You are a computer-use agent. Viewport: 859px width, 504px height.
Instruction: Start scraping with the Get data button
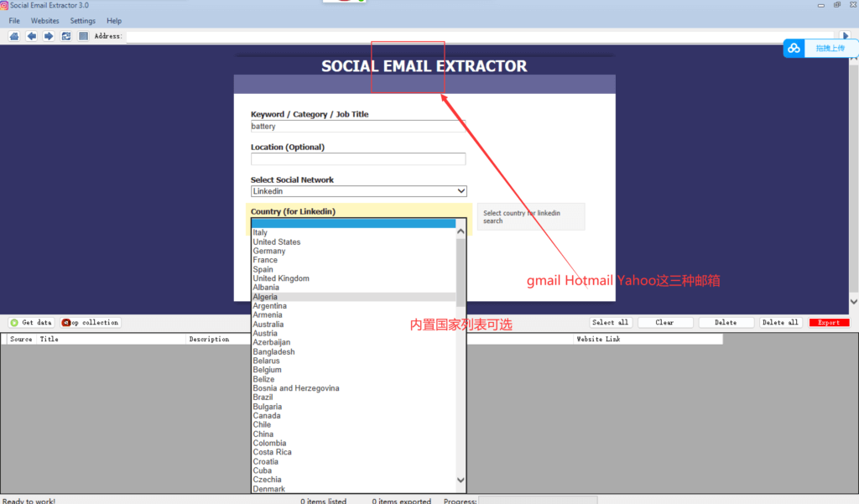pyautogui.click(x=30, y=322)
